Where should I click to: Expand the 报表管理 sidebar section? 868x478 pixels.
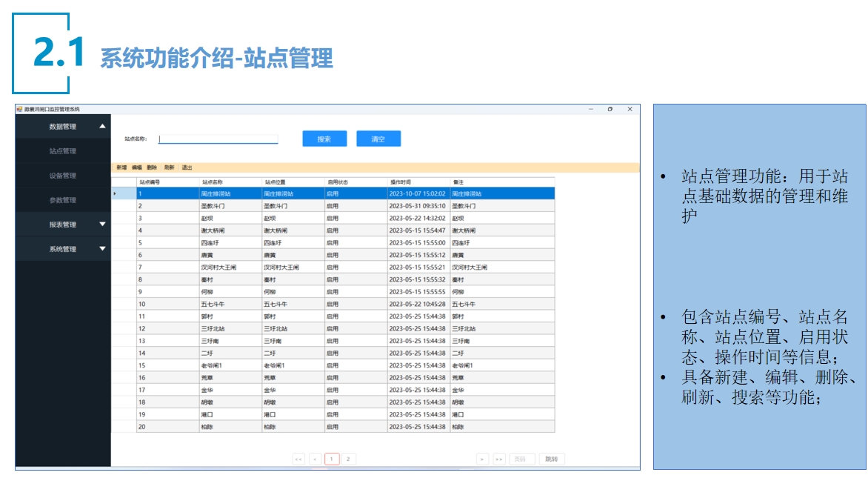point(102,225)
